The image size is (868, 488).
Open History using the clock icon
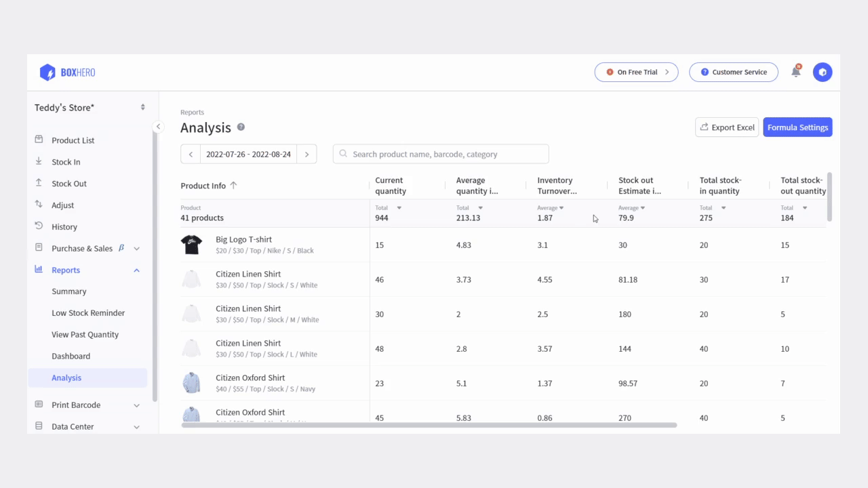click(39, 226)
